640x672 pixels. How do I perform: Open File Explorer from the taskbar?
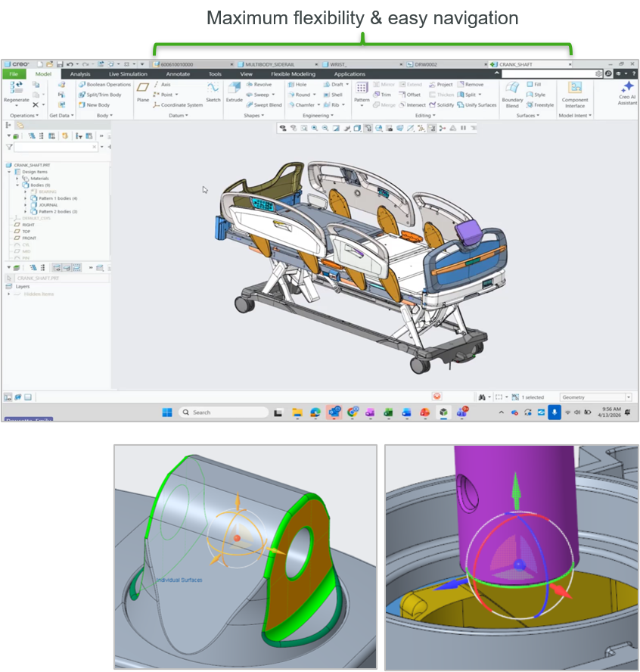coord(297,412)
